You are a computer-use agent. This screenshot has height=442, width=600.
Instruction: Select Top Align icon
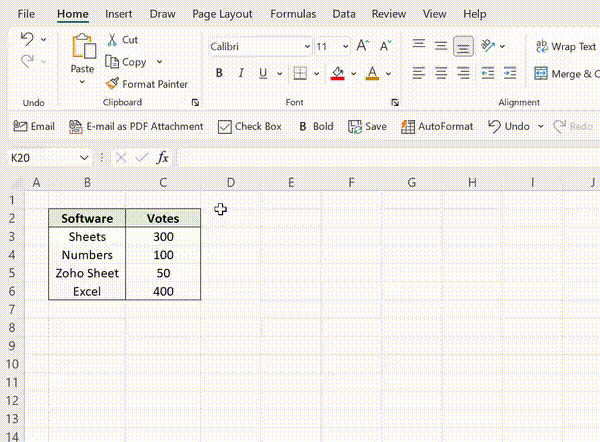[x=419, y=46]
